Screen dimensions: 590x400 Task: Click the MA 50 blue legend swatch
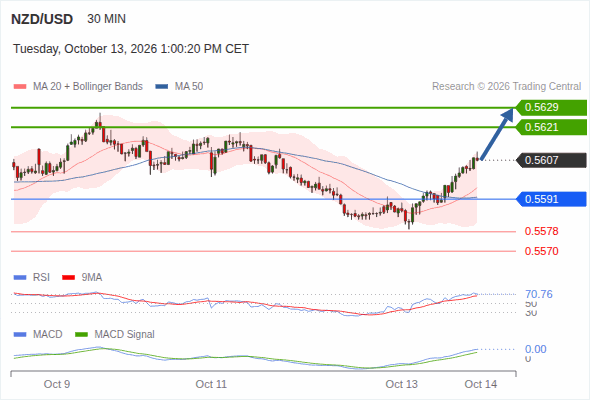click(x=162, y=87)
